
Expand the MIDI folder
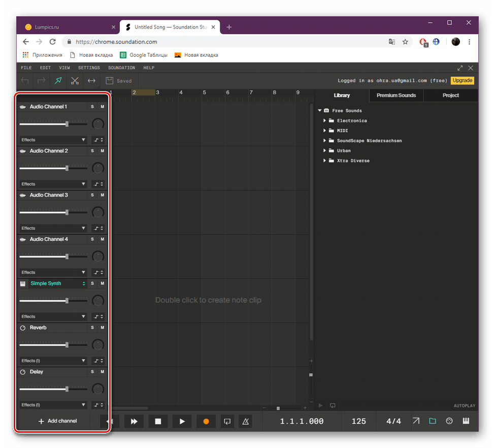(324, 131)
